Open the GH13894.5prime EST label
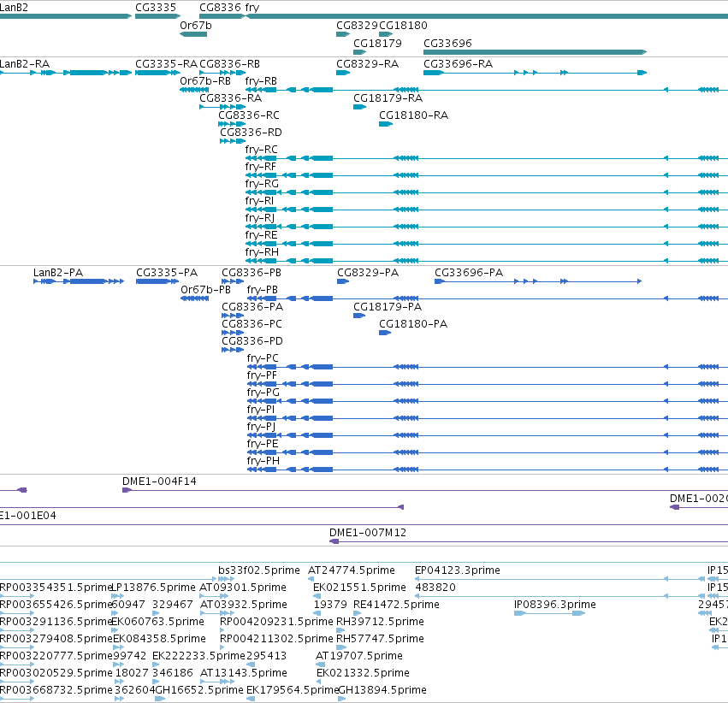 [382, 690]
